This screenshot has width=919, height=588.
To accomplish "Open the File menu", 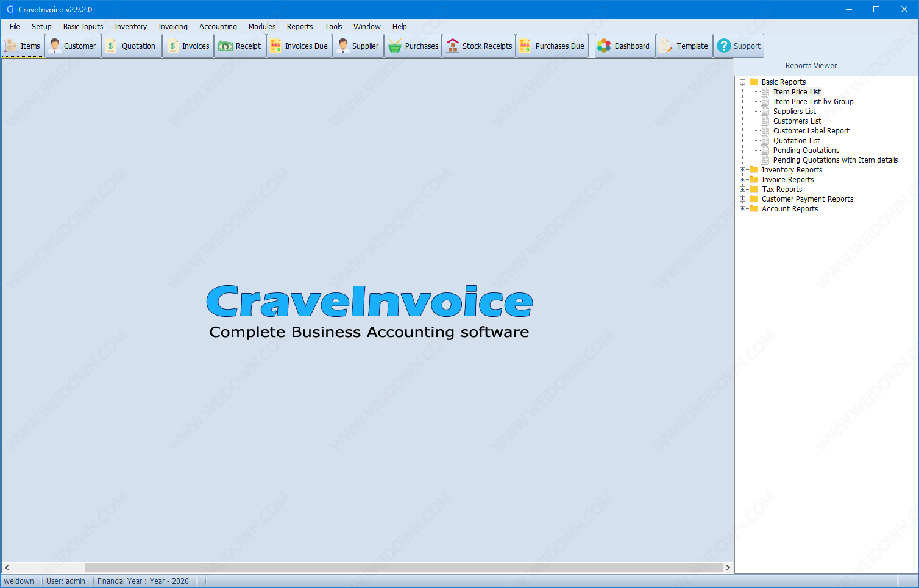I will (x=15, y=27).
